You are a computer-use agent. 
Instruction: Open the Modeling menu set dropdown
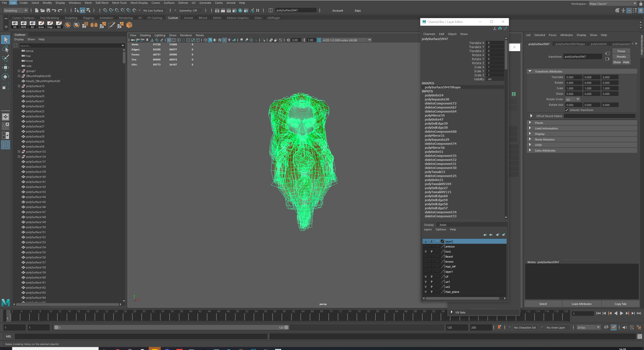(x=15, y=10)
